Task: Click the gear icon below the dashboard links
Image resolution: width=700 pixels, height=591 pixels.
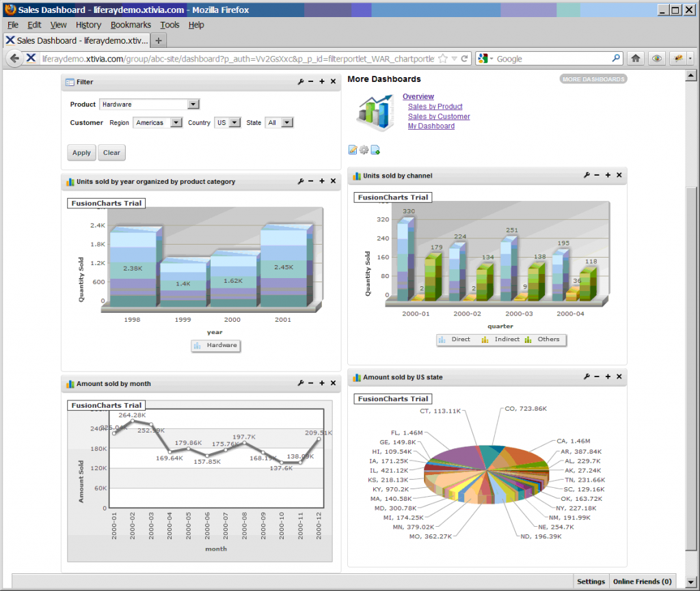Action: (363, 149)
